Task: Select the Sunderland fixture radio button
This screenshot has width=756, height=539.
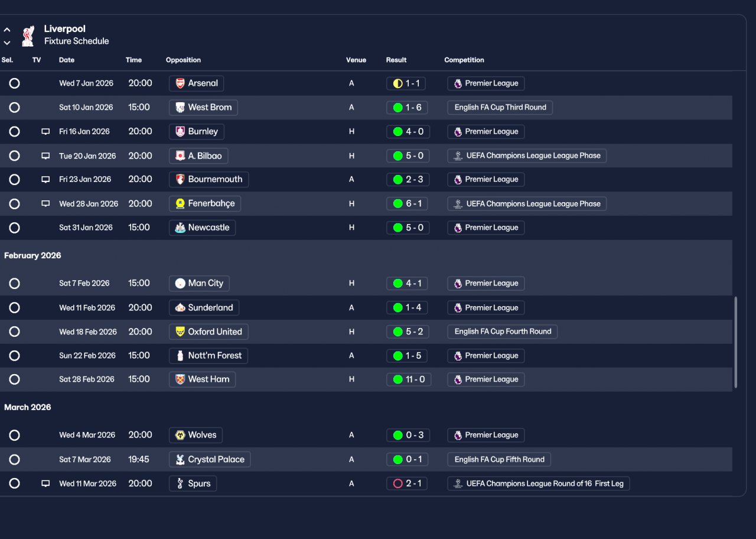Action: click(x=15, y=308)
